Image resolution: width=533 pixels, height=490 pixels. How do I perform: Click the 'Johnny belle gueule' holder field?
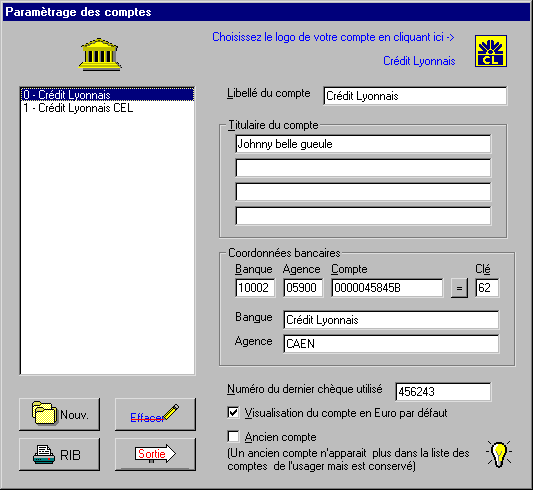click(x=363, y=144)
